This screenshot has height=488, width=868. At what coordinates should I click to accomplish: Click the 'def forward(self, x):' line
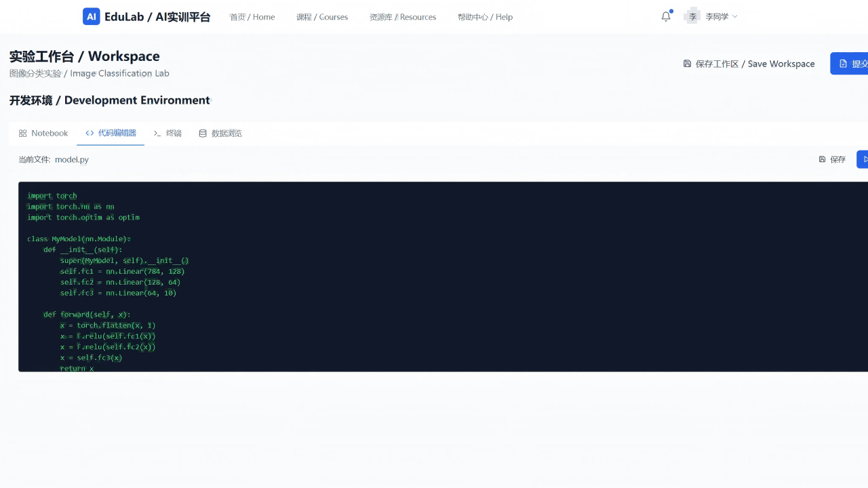(87, 314)
